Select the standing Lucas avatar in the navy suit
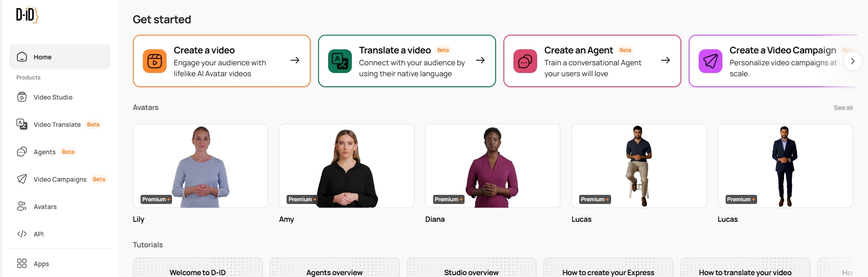This screenshot has width=868, height=277. (785, 166)
